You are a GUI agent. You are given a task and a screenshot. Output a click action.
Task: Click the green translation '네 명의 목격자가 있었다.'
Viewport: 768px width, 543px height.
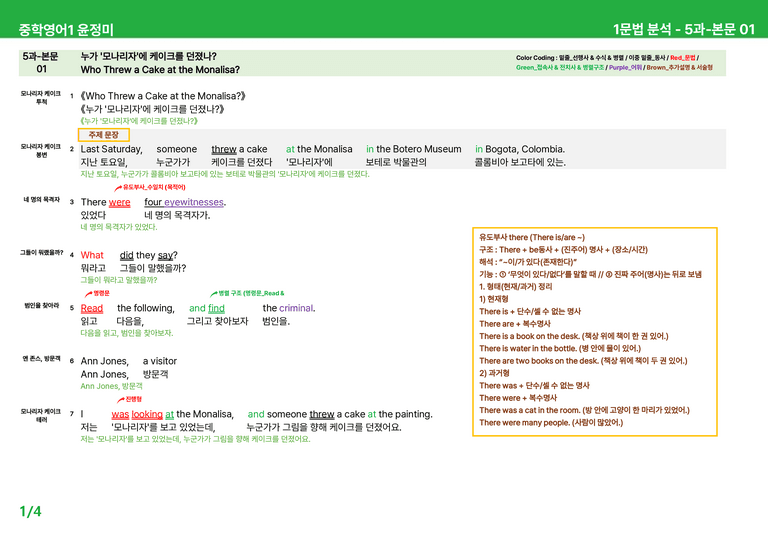coord(119,227)
